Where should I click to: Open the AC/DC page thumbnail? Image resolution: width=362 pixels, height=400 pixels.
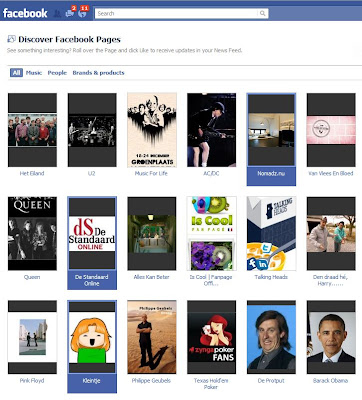click(x=212, y=130)
